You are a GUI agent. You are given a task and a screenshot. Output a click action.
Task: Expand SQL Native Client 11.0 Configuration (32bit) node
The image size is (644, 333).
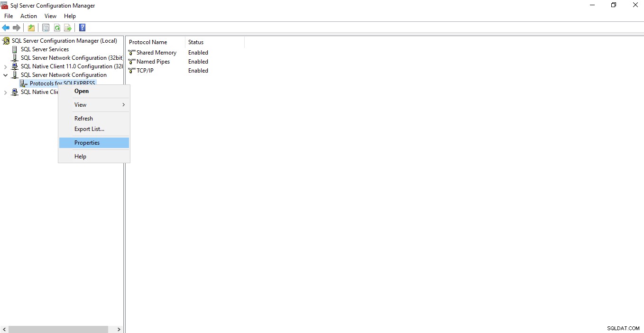pyautogui.click(x=6, y=66)
